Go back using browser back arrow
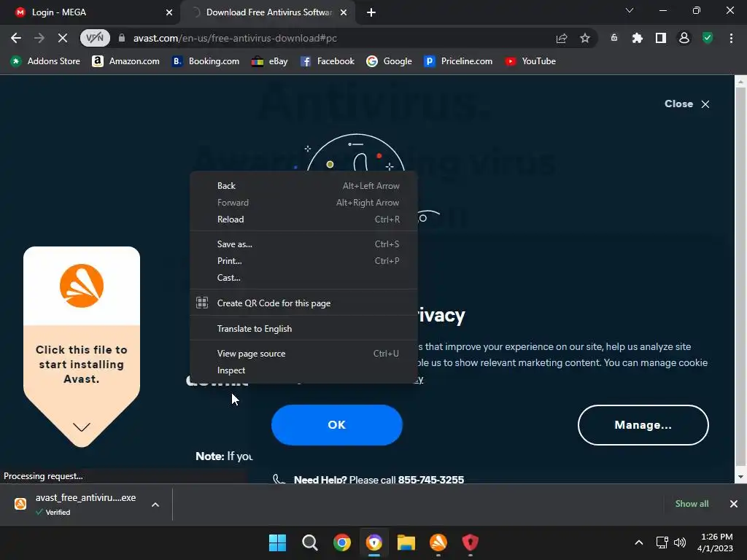 (16, 38)
